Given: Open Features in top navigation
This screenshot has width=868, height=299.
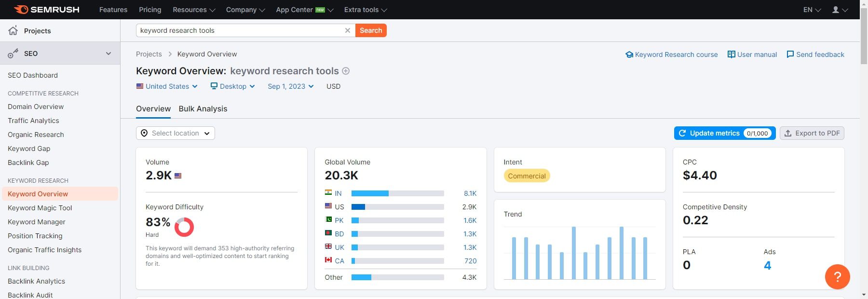Looking at the screenshot, I should click(113, 10).
